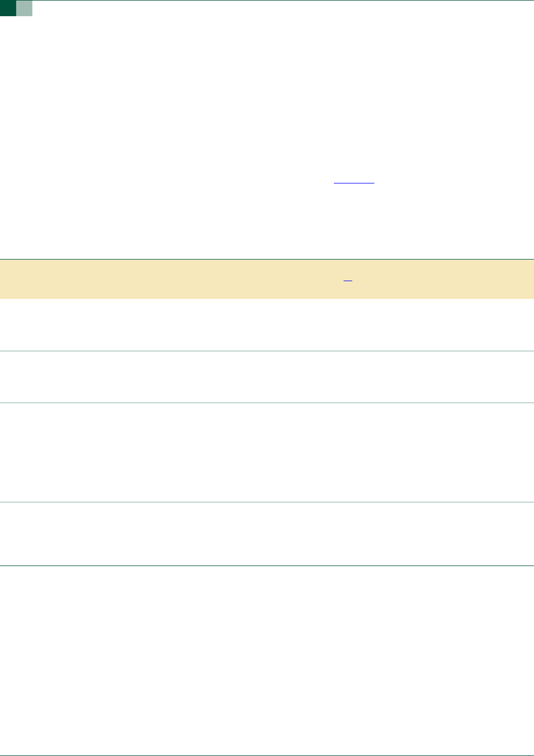Select the beige table header band
534x756 pixels.
click(267, 280)
